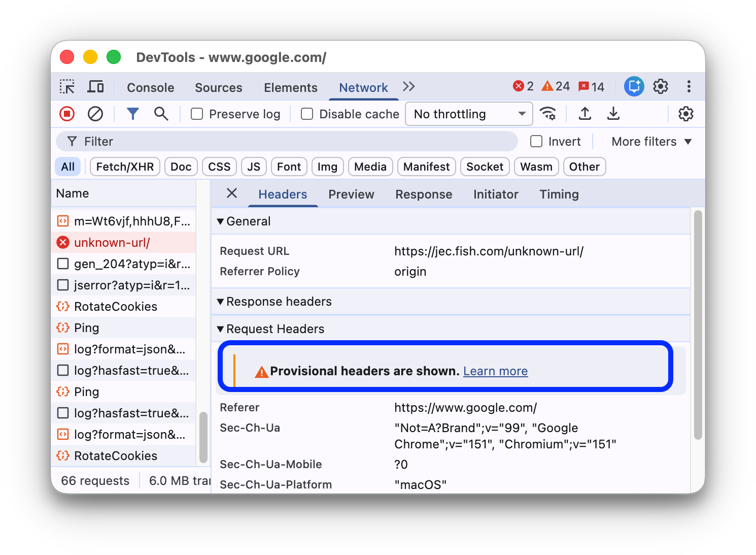Open DevTools settings gear
Image resolution: width=756 pixels, height=555 pixels.
coord(661,86)
